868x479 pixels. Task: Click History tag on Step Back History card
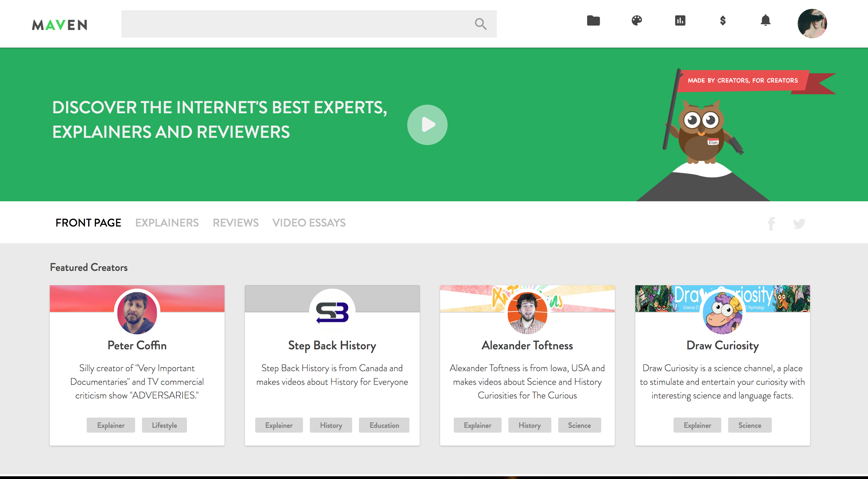[x=331, y=425]
